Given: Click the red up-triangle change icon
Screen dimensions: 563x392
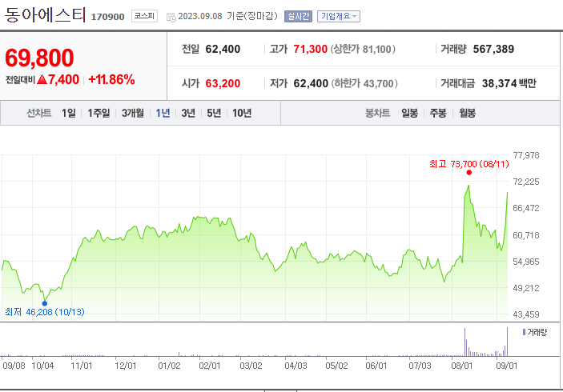Looking at the screenshot, I should (42, 79).
